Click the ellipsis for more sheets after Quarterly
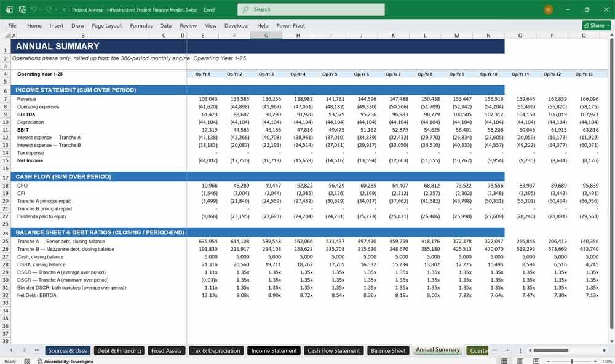Viewport: 615px width, 364px height. (x=494, y=350)
